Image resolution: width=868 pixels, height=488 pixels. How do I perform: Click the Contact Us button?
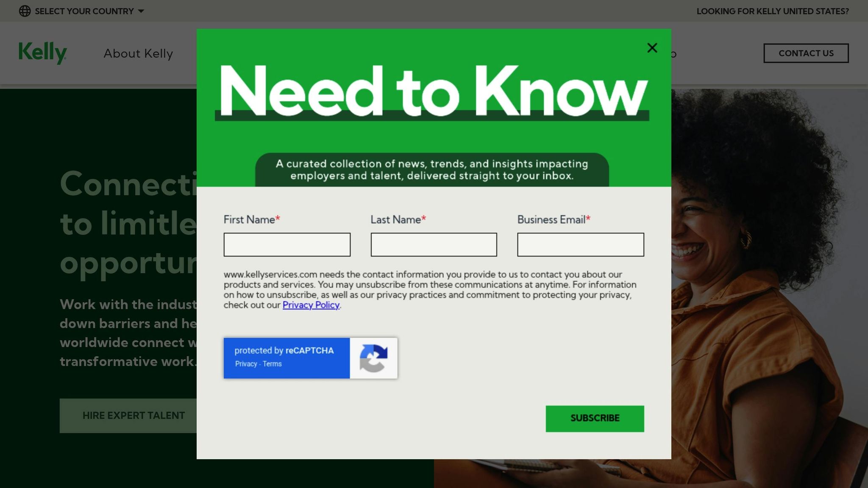point(806,53)
